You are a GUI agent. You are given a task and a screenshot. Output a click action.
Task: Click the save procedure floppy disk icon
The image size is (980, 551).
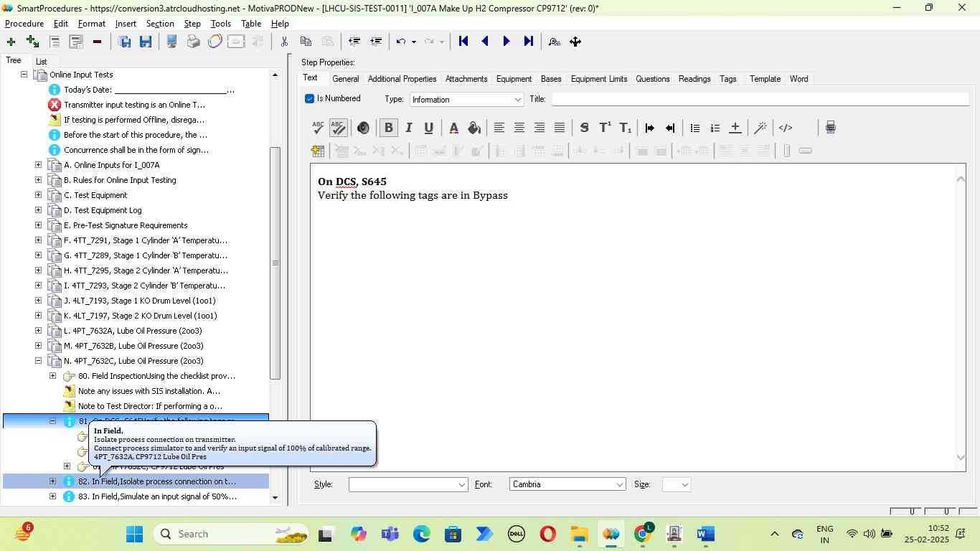pyautogui.click(x=146, y=42)
